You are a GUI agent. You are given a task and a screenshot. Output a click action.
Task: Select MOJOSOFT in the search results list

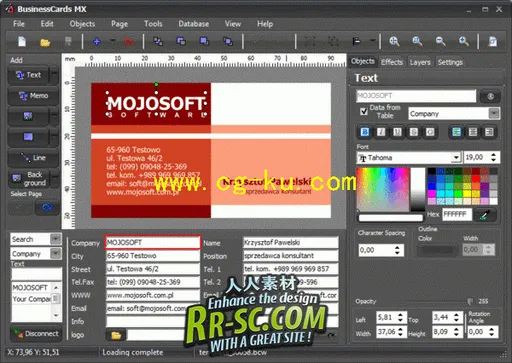[x=30, y=287]
